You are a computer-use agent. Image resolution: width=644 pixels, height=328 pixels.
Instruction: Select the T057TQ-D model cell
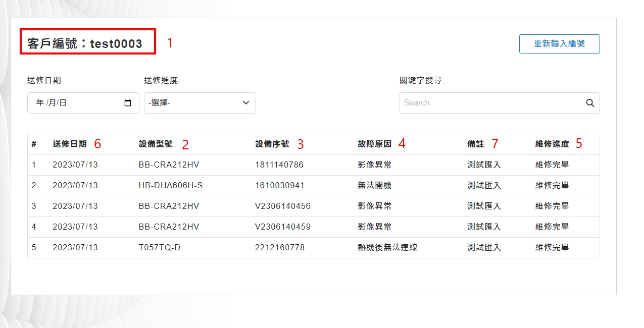click(x=159, y=248)
